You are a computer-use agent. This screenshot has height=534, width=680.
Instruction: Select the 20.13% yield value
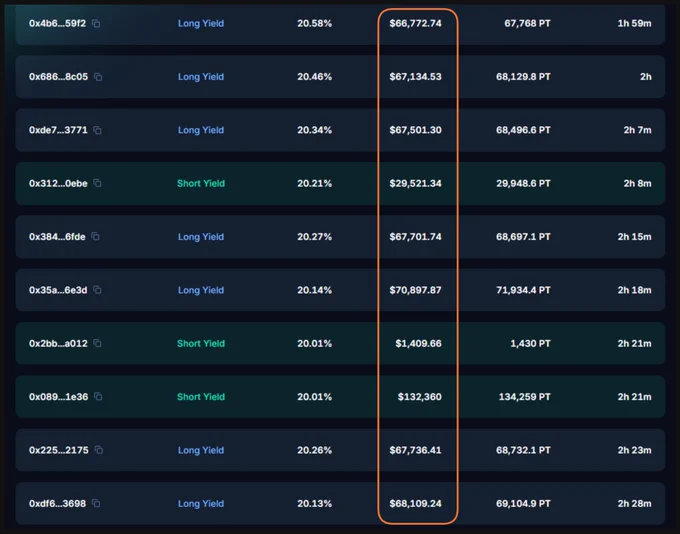tap(314, 504)
